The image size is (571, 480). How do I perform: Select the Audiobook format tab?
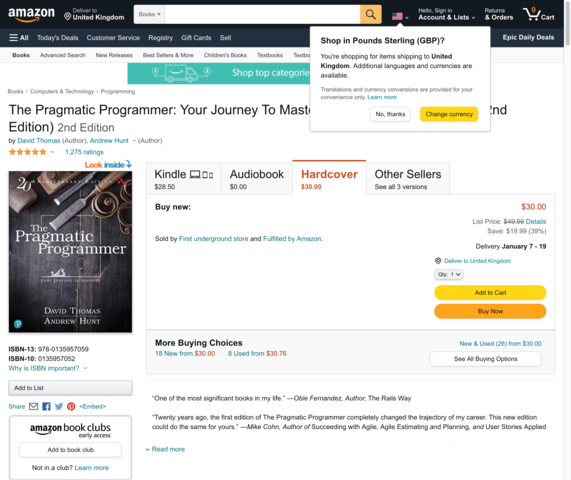tap(256, 179)
